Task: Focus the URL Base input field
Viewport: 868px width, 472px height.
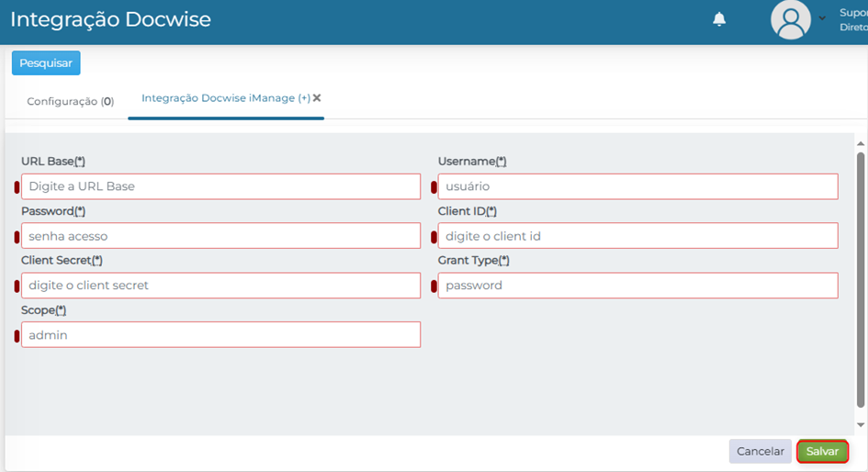Action: (220, 186)
